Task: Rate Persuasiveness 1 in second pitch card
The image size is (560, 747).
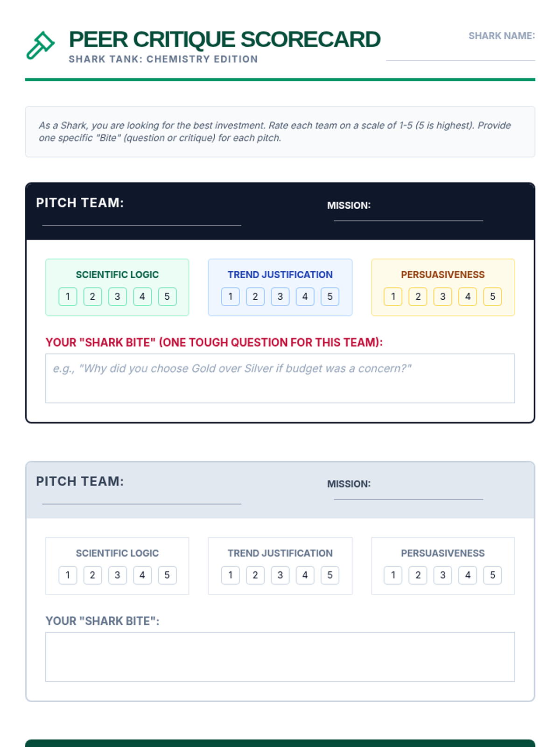Action: tap(393, 575)
